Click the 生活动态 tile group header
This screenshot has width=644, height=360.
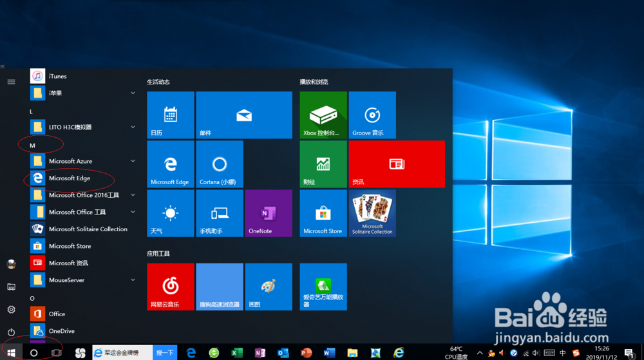click(x=158, y=82)
